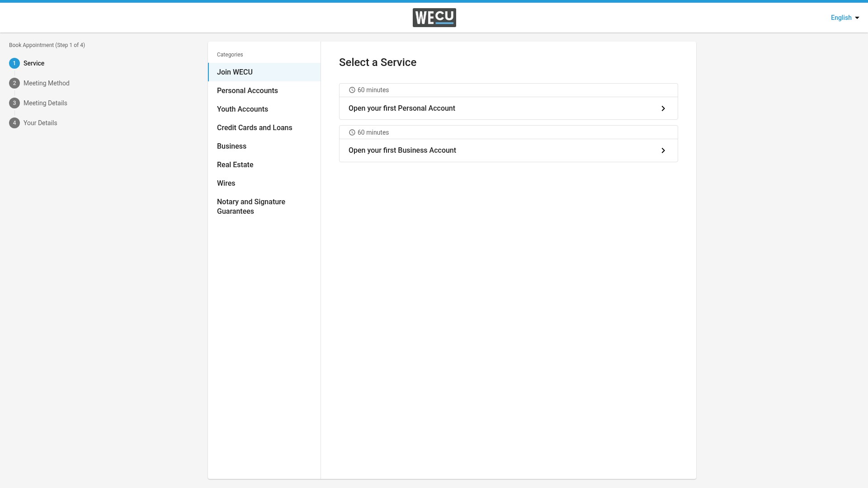The height and width of the screenshot is (488, 868).
Task: Select the Personal Accounts category
Action: [x=264, y=91]
